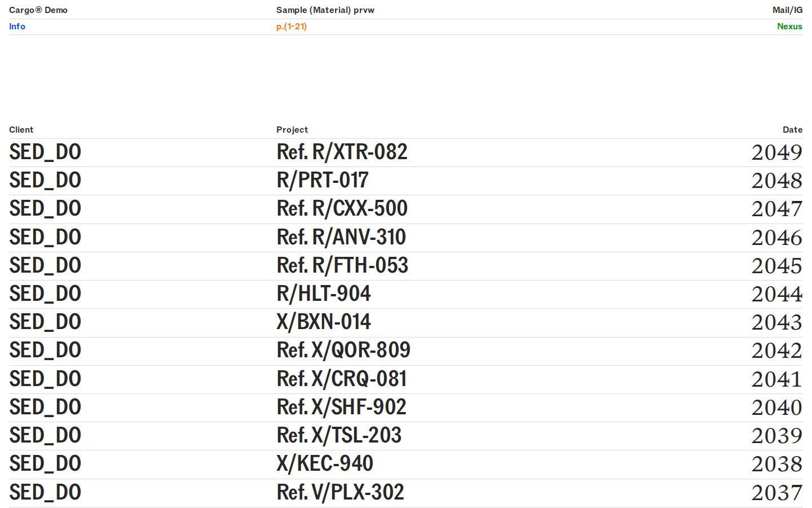Image resolution: width=812 pixels, height=508 pixels.
Task: Open project Ref. R/CXX-500
Action: [342, 209]
